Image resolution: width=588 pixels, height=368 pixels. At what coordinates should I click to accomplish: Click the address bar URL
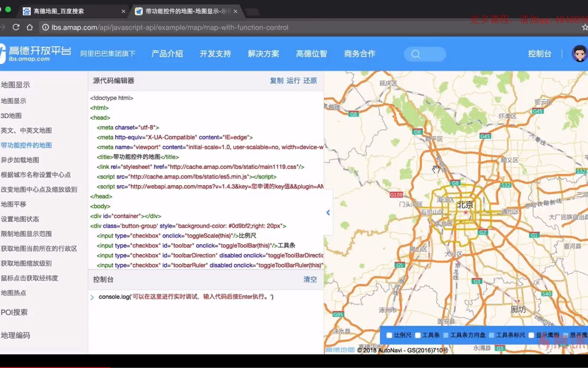[x=170, y=27]
